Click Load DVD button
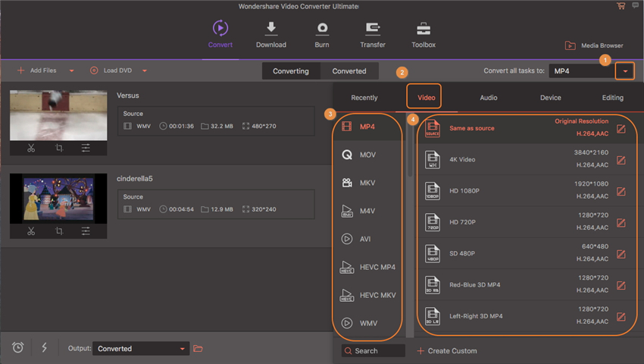The height and width of the screenshot is (364, 644). [111, 71]
